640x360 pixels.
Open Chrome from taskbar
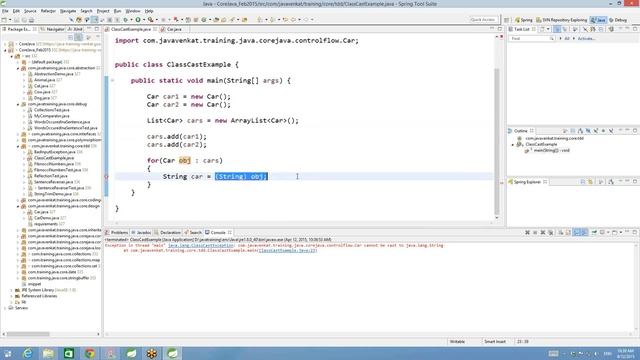click(x=90, y=353)
